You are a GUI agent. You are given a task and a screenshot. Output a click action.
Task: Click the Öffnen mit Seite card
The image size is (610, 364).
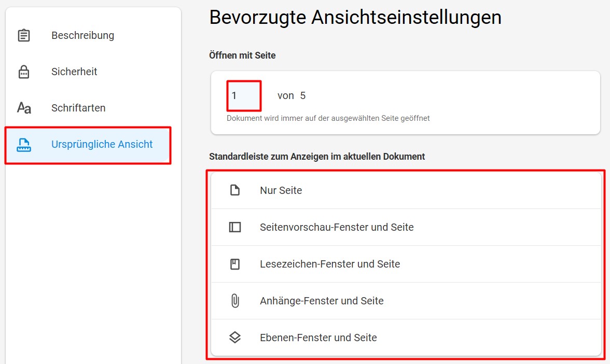click(x=406, y=103)
